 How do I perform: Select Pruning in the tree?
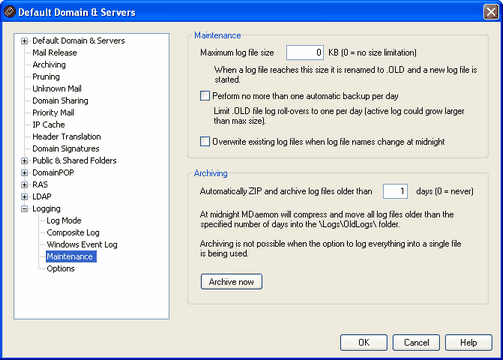(x=46, y=77)
